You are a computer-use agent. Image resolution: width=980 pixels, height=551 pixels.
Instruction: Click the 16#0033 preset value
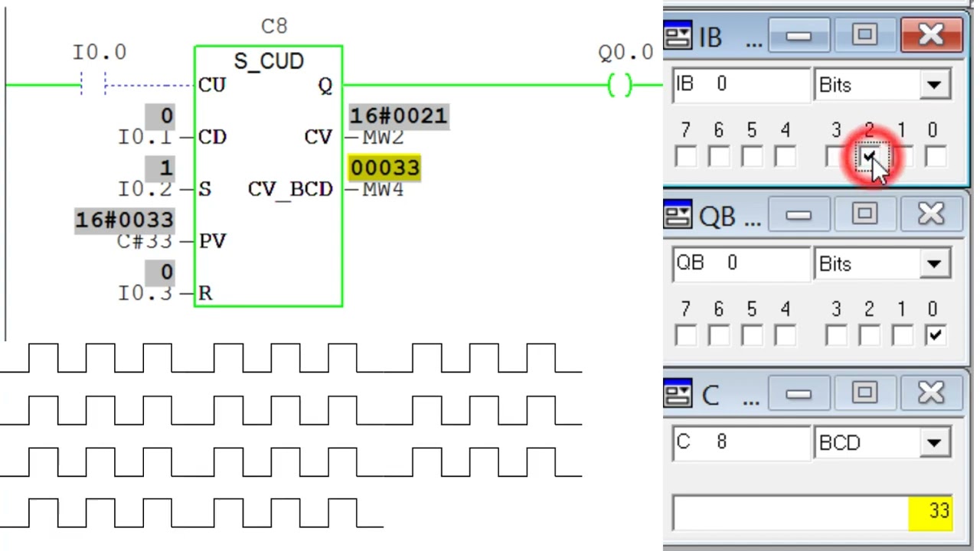(x=124, y=220)
